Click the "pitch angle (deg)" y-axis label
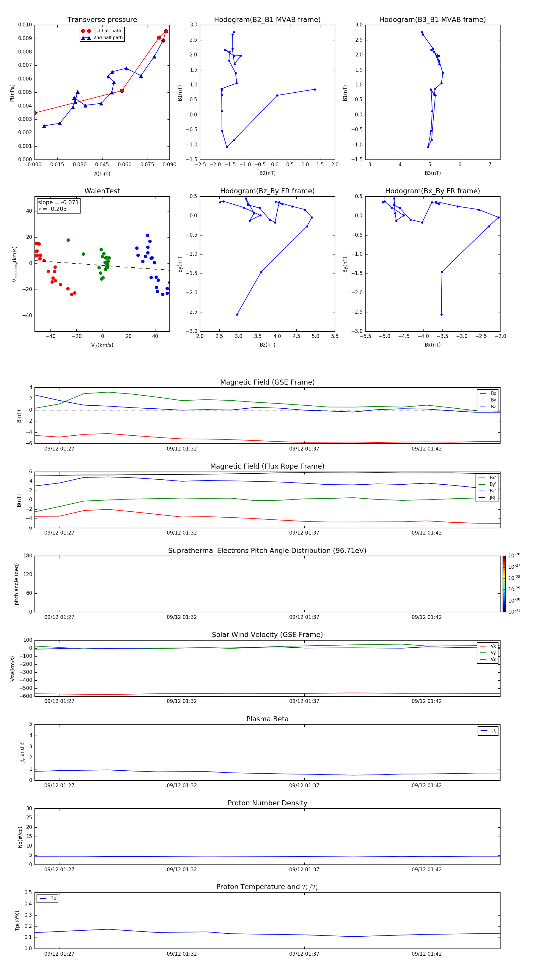Screen dimensions: 535x980 pos(16,584)
